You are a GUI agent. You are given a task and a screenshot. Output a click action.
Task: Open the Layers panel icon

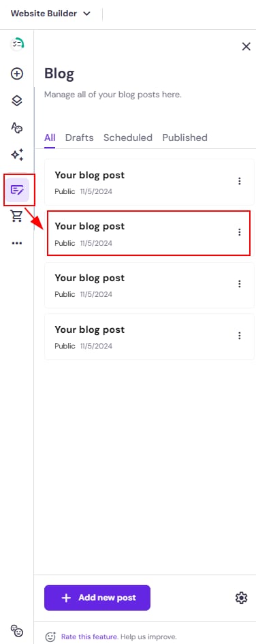pos(17,101)
